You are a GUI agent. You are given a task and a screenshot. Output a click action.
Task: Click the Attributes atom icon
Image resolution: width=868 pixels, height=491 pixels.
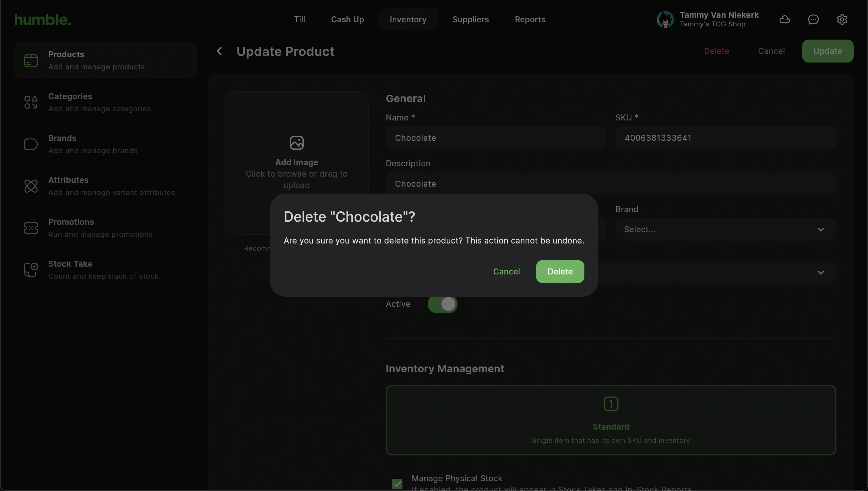click(x=31, y=186)
